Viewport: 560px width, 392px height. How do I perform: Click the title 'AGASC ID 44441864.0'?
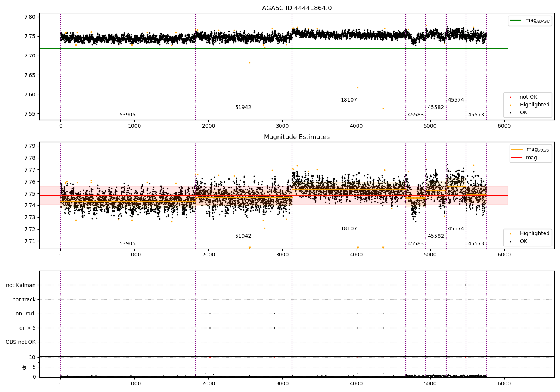point(297,8)
